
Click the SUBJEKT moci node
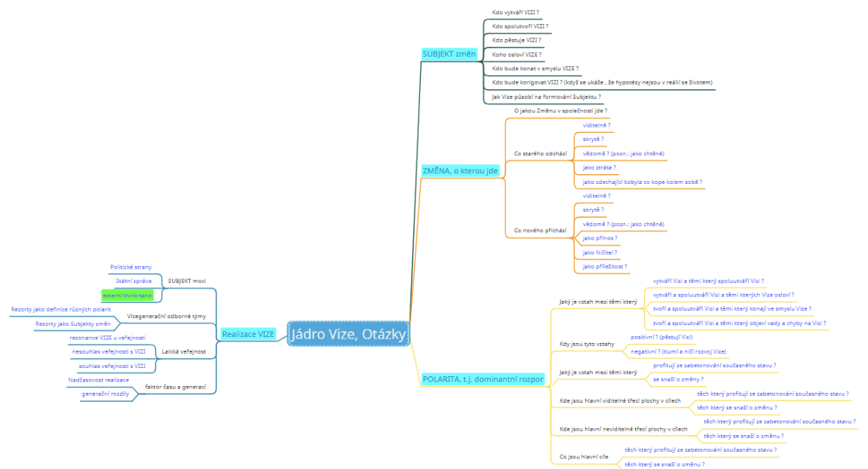(x=186, y=280)
